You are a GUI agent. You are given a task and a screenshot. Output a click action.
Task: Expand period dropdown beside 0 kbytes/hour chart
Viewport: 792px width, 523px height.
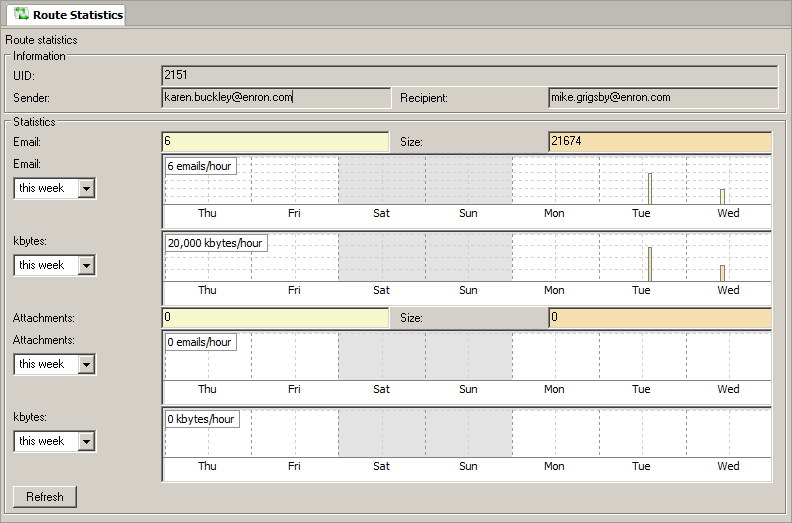(86, 441)
